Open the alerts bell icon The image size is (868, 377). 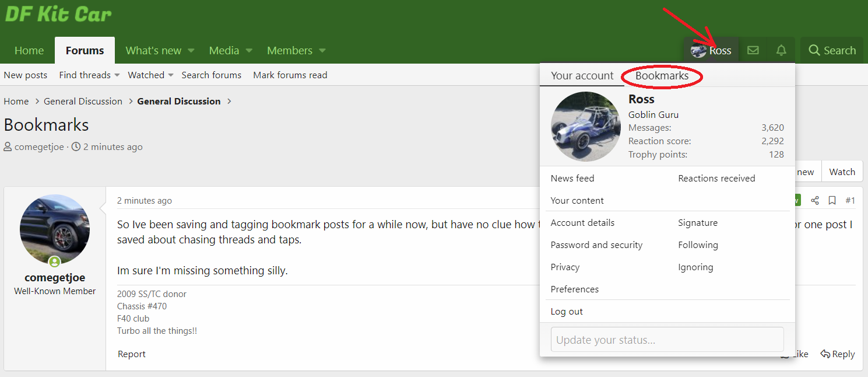(x=781, y=50)
